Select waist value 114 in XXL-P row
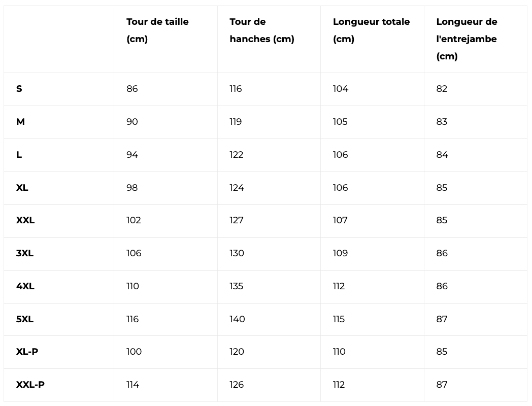Screen dimensions: 532x406 tap(132, 385)
